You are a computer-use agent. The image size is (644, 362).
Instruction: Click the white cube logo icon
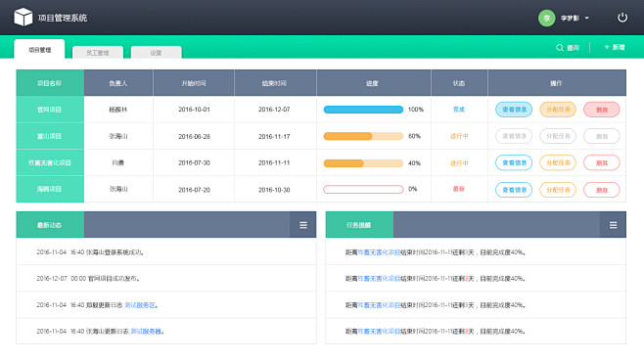pyautogui.click(x=23, y=18)
